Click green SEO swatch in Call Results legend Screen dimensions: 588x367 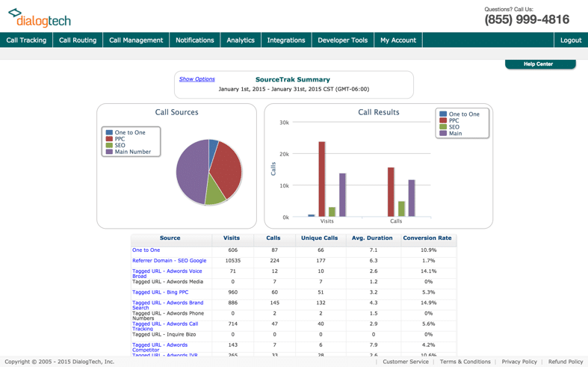coord(443,127)
